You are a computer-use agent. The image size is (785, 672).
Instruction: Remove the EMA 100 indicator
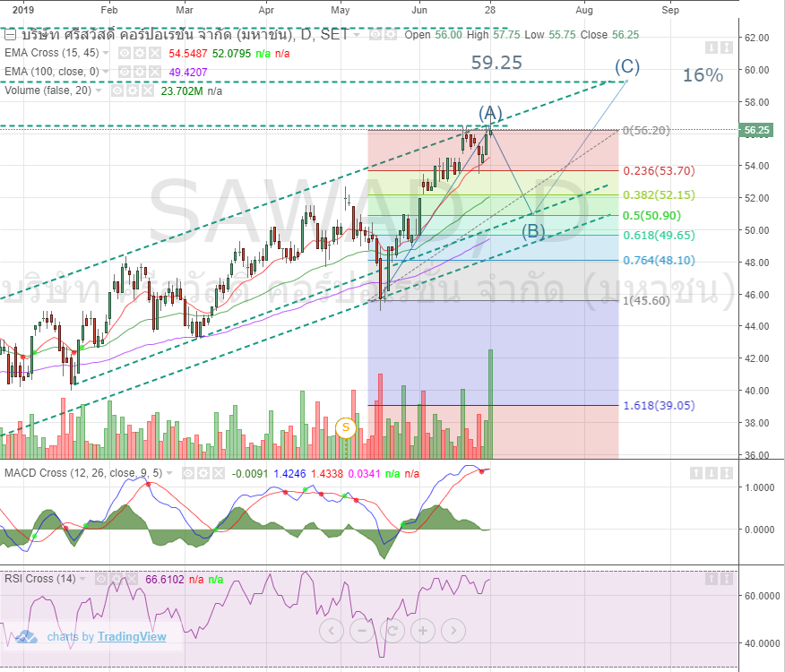(155, 72)
